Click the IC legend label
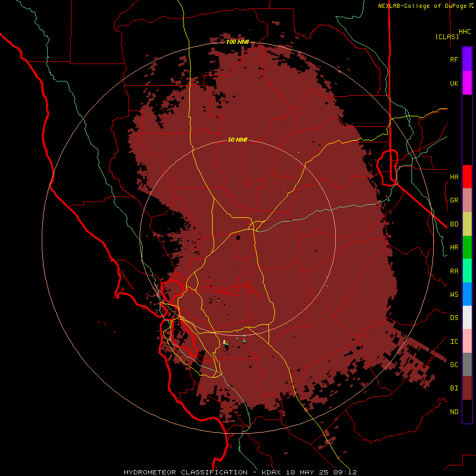This screenshot has height=476, width=476. (454, 342)
